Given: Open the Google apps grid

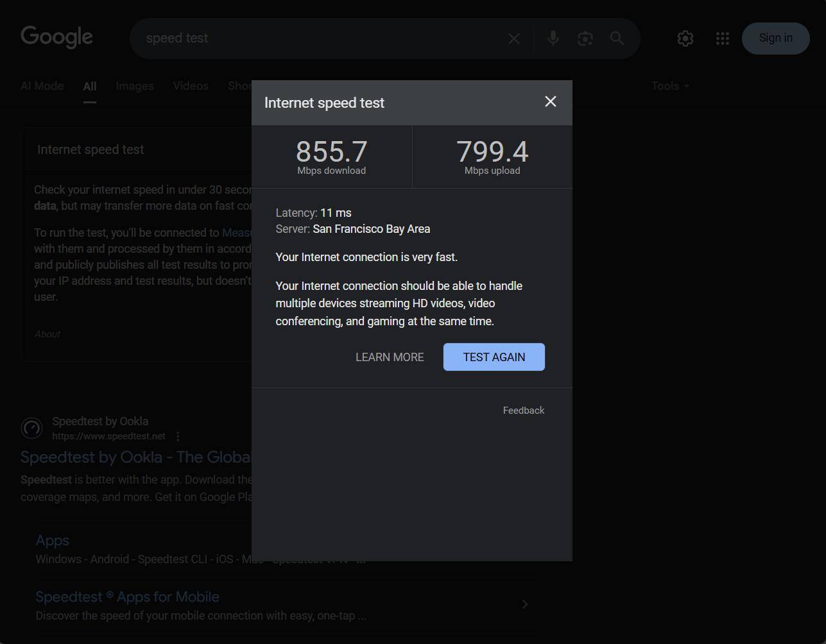Looking at the screenshot, I should pyautogui.click(x=722, y=38).
